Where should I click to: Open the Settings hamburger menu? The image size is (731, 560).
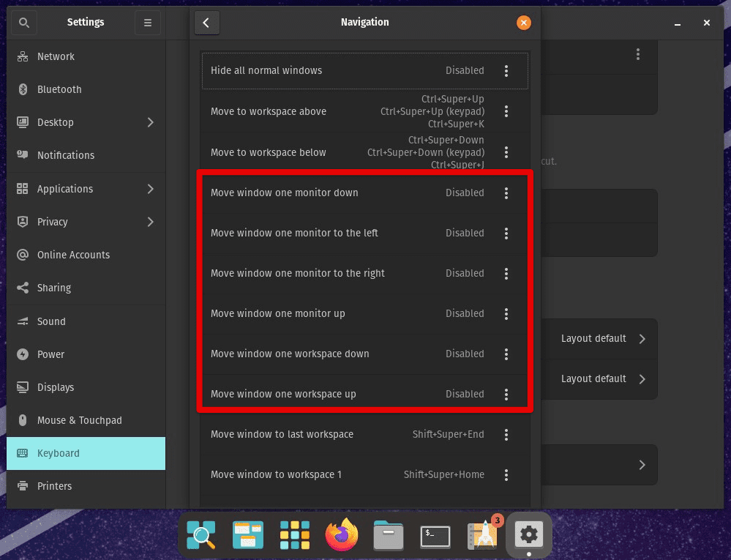[147, 22]
